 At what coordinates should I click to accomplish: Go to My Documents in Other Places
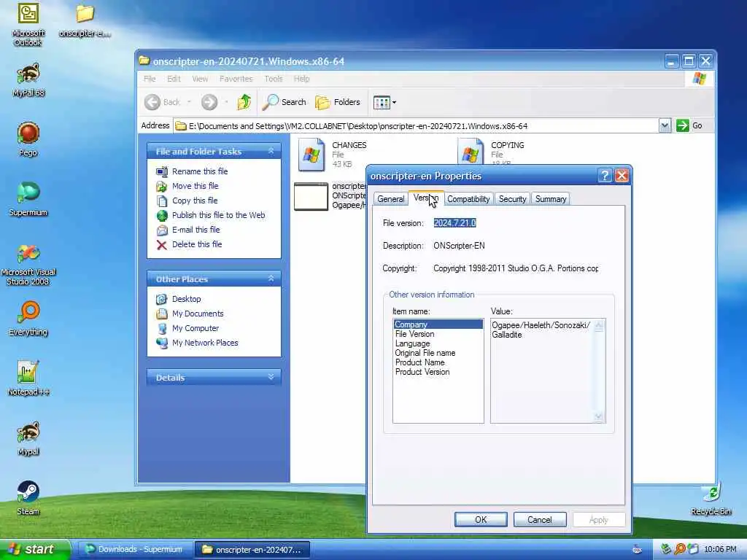click(198, 314)
